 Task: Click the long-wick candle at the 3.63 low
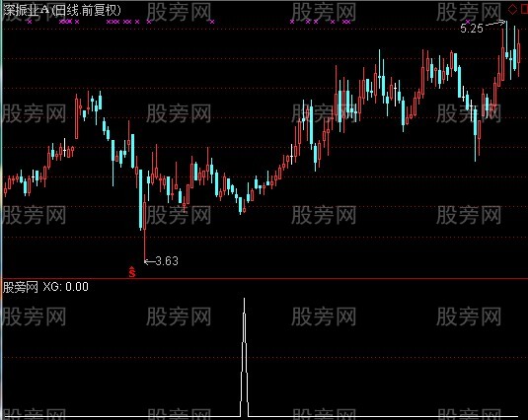click(145, 229)
